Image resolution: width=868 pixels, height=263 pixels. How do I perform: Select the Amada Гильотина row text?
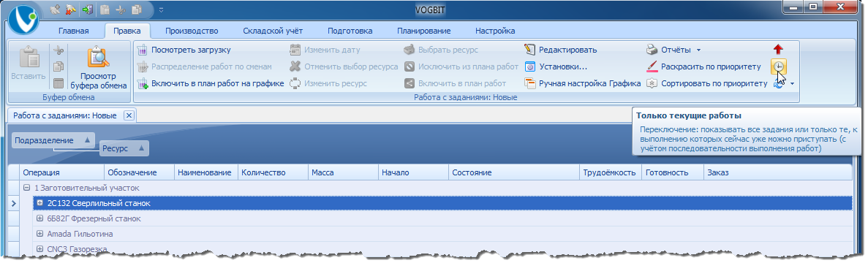(x=80, y=235)
